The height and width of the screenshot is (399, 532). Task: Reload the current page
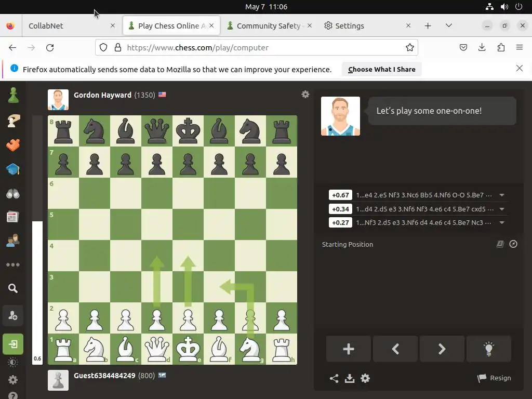pos(50,47)
